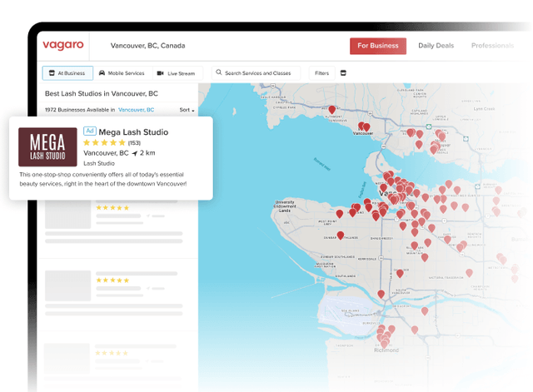Click Search Services and Classes field

pyautogui.click(x=256, y=73)
